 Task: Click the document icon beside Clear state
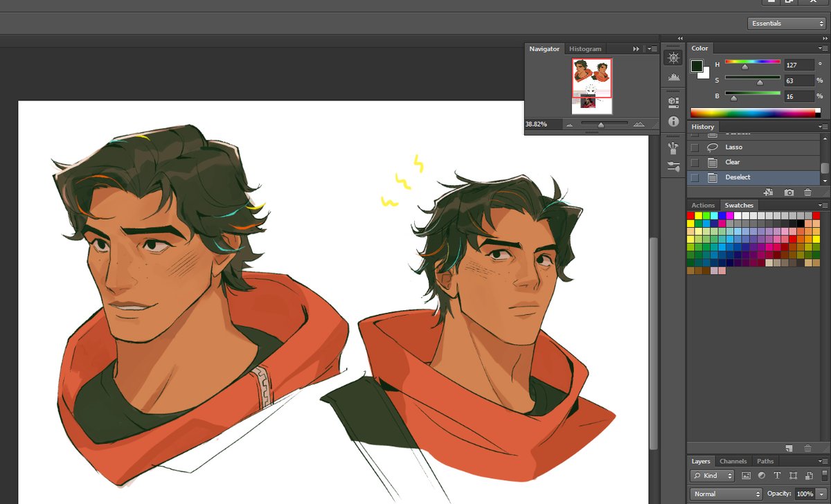tap(712, 163)
